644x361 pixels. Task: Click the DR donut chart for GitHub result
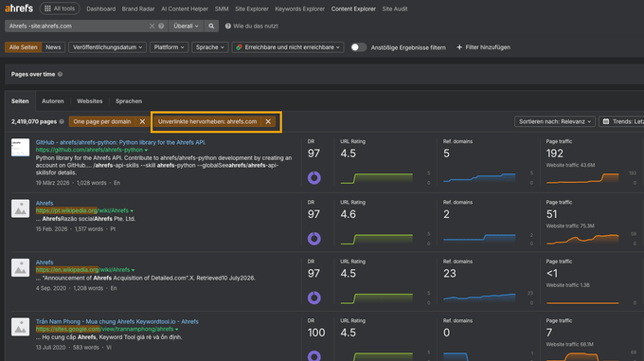click(x=314, y=178)
